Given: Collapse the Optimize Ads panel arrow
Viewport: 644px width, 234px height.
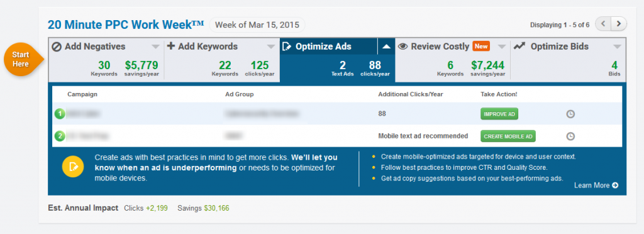Looking at the screenshot, I should click(x=386, y=47).
